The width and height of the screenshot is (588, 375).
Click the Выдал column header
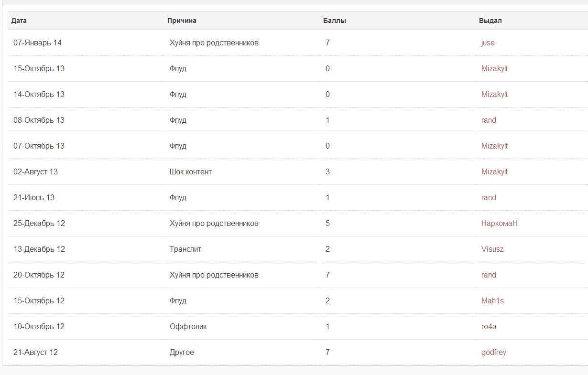click(x=490, y=21)
